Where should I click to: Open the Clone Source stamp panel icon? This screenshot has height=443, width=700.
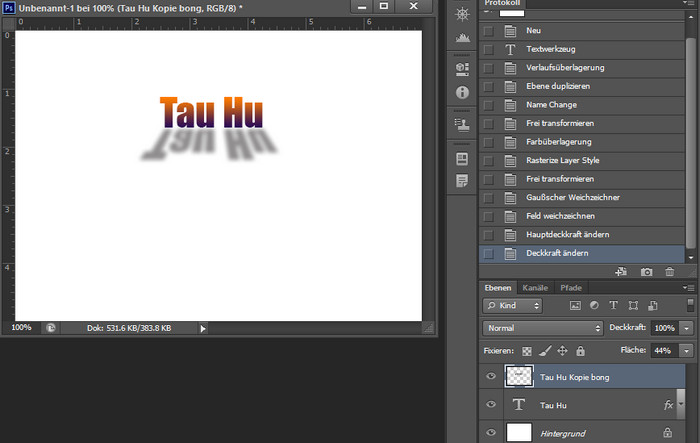pos(462,125)
